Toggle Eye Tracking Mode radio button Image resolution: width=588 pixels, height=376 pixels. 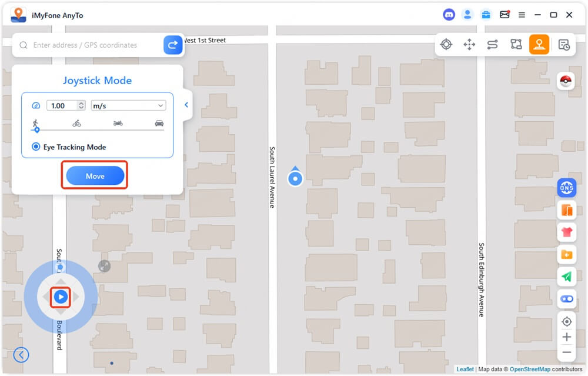(36, 147)
